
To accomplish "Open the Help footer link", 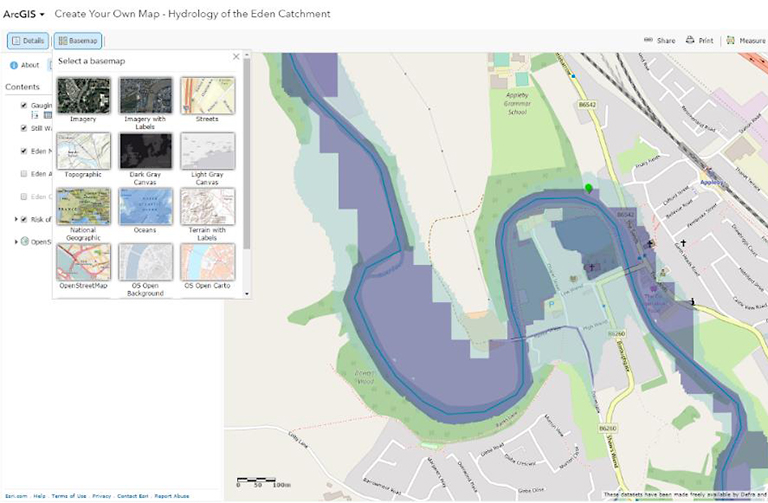I will click(39, 496).
